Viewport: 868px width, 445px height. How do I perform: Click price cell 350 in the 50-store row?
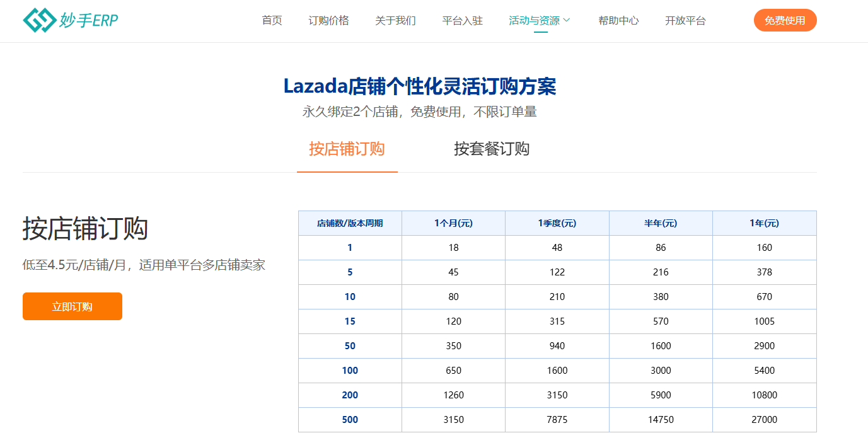point(453,346)
